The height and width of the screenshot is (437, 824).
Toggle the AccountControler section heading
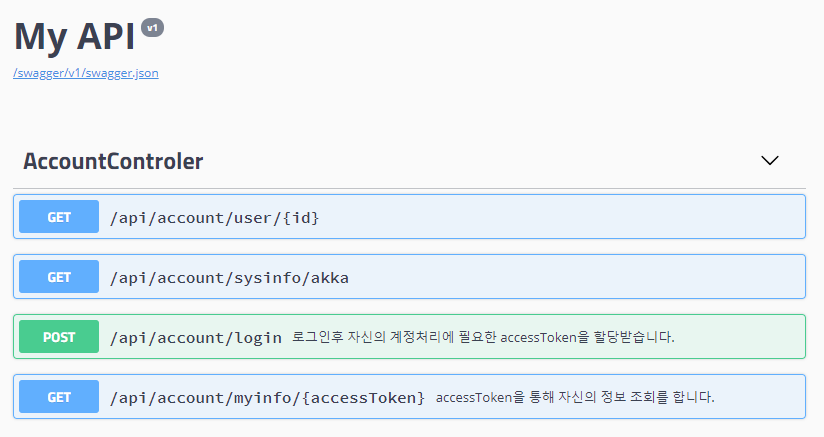click(x=113, y=161)
